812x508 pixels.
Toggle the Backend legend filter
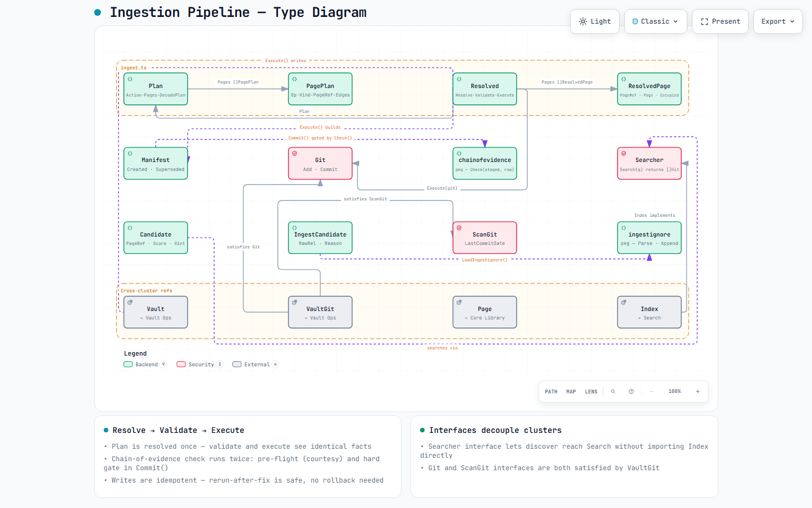pyautogui.click(x=145, y=365)
